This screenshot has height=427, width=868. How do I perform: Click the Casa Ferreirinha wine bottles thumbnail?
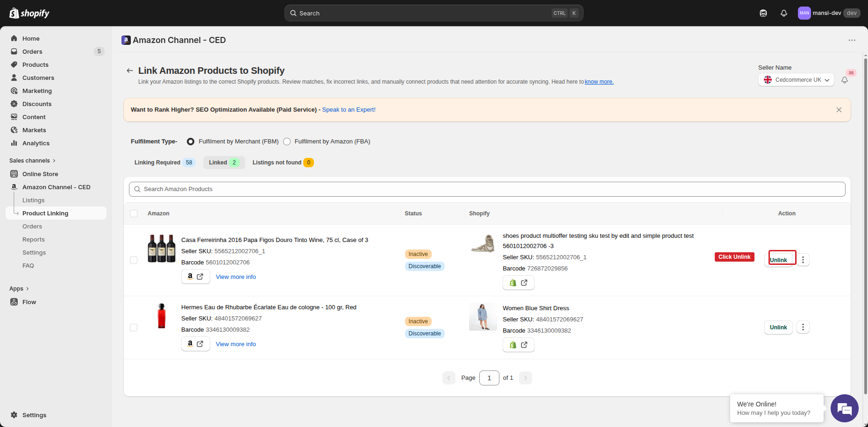162,249
